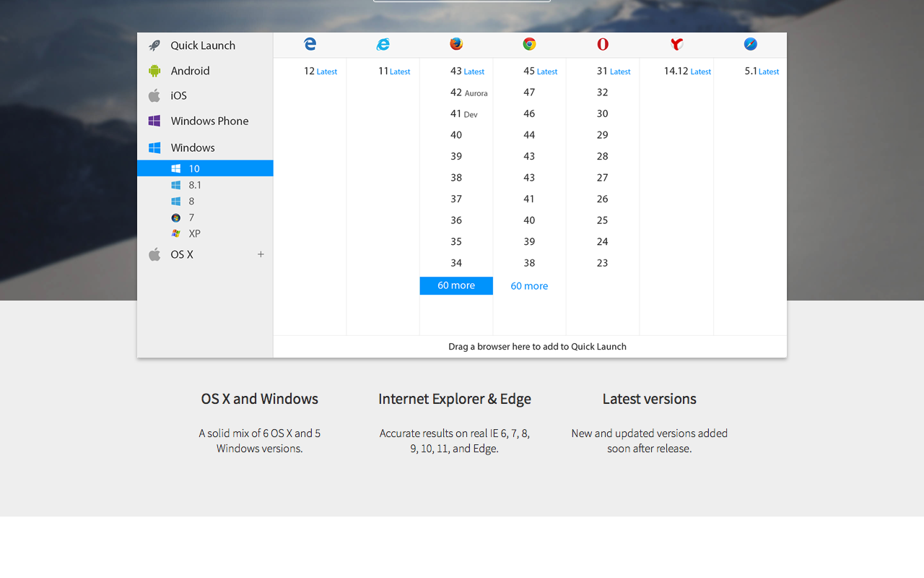Launch Opera 31 Latest
The width and height of the screenshot is (924, 578).
[x=614, y=71]
